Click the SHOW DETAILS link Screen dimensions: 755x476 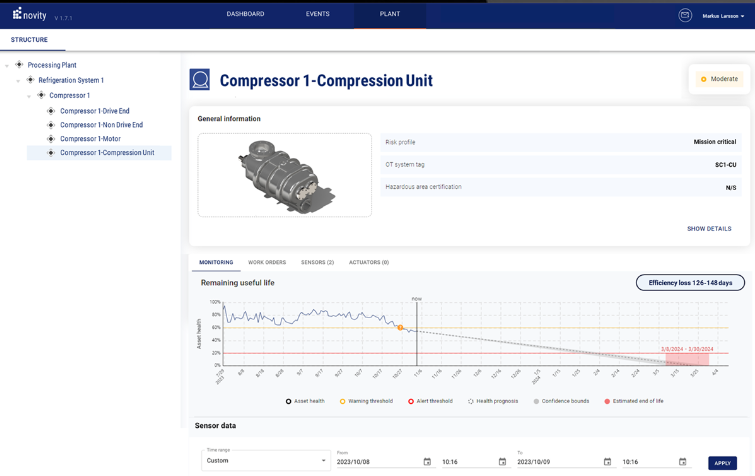tap(709, 229)
